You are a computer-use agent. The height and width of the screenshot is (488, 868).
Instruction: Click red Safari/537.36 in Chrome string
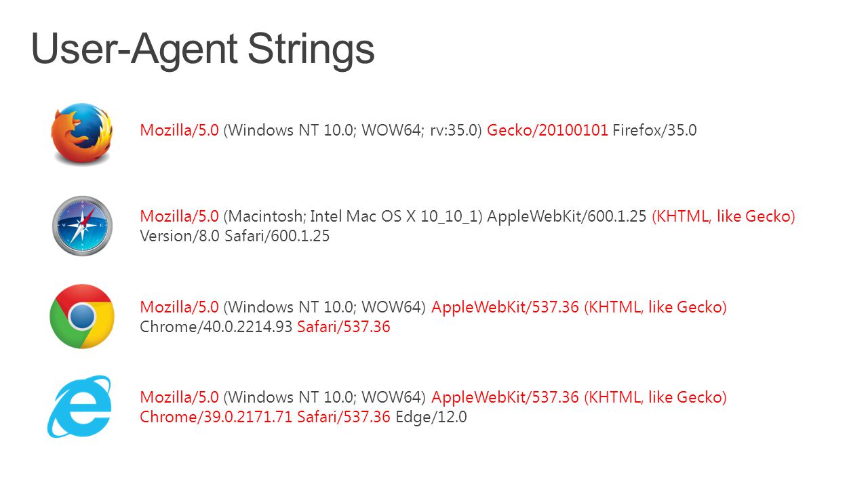click(344, 327)
